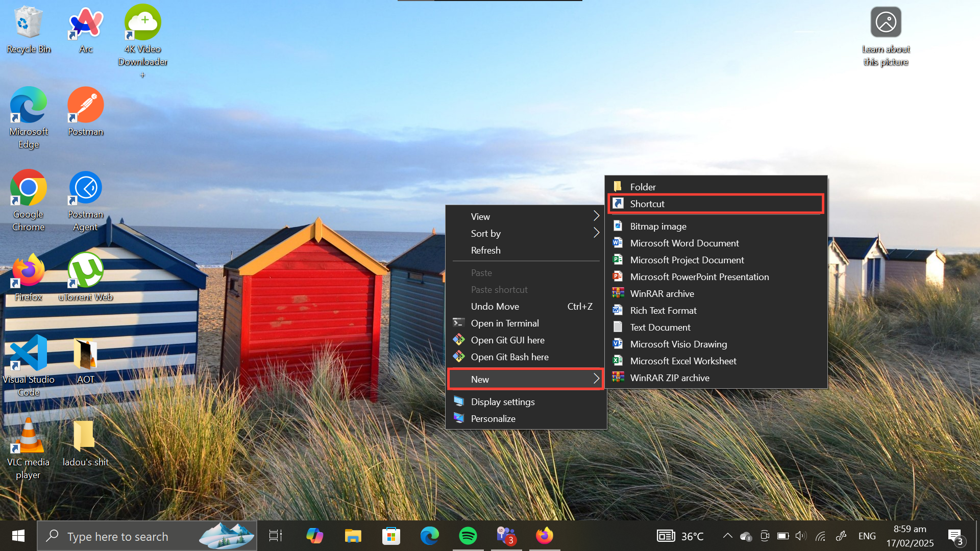Create a new Text Document
The height and width of the screenshot is (551, 980).
point(660,327)
